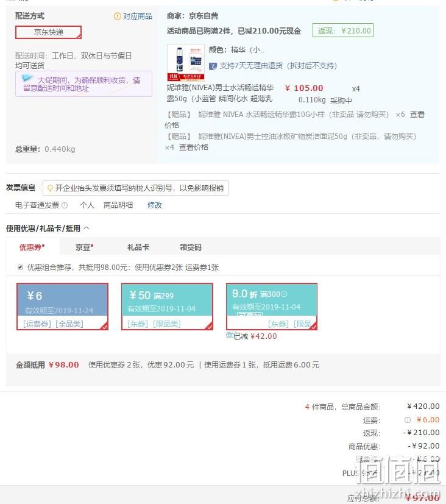Viewport: 446px width, 504px height.
Task: Click 修改 to edit invoice info
Action: pos(155,205)
